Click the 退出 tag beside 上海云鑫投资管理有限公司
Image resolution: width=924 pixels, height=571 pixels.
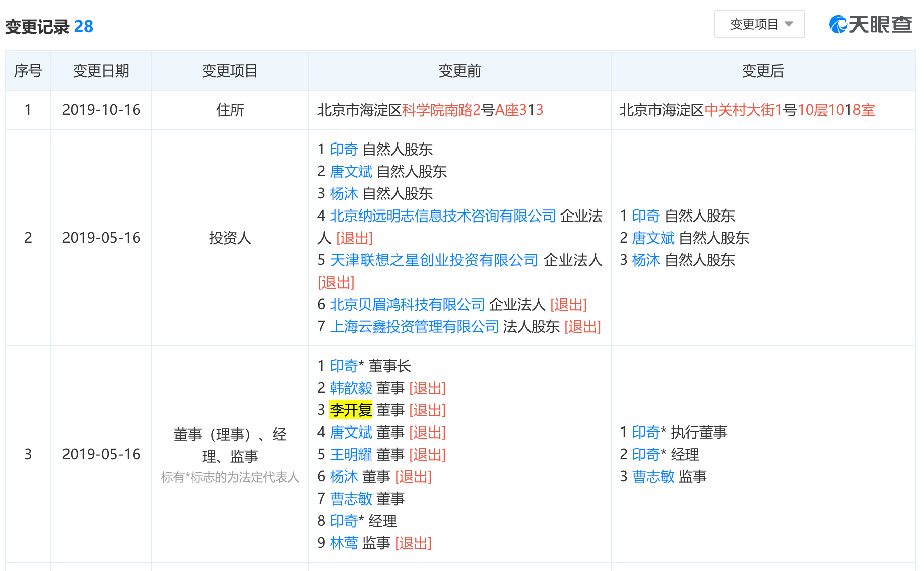coord(583,326)
